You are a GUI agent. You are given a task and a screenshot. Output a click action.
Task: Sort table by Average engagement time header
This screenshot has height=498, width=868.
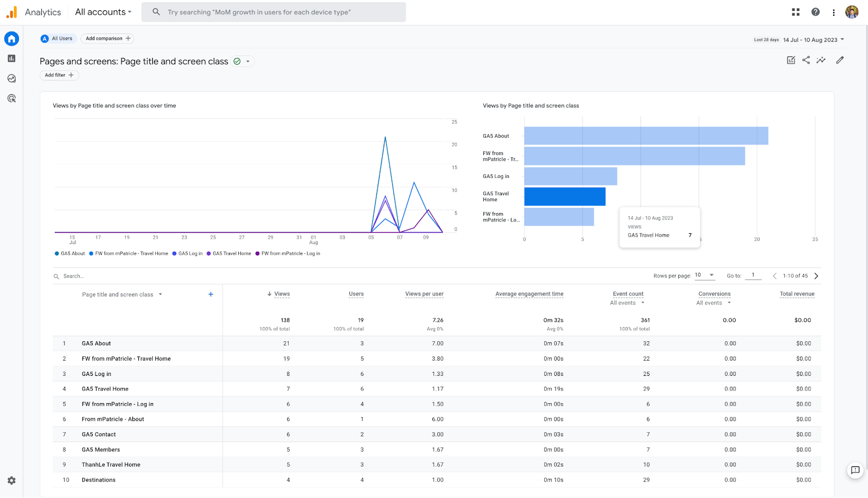pyautogui.click(x=529, y=294)
